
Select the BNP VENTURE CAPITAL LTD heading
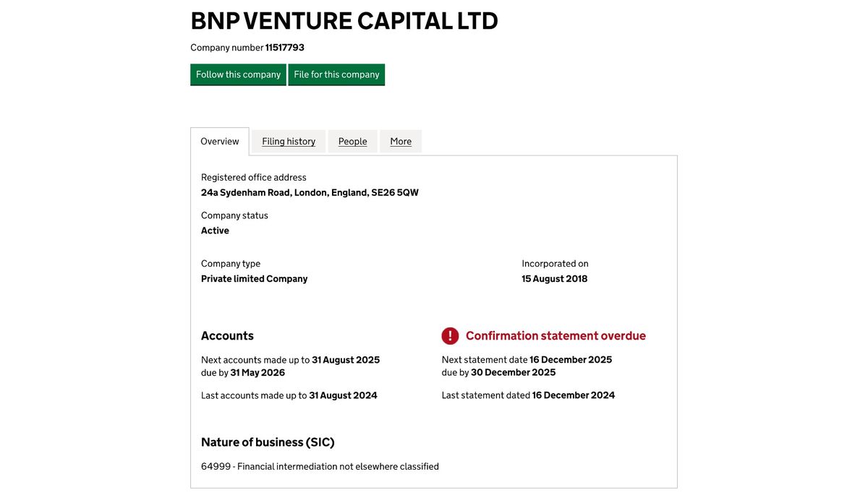pyautogui.click(x=343, y=21)
